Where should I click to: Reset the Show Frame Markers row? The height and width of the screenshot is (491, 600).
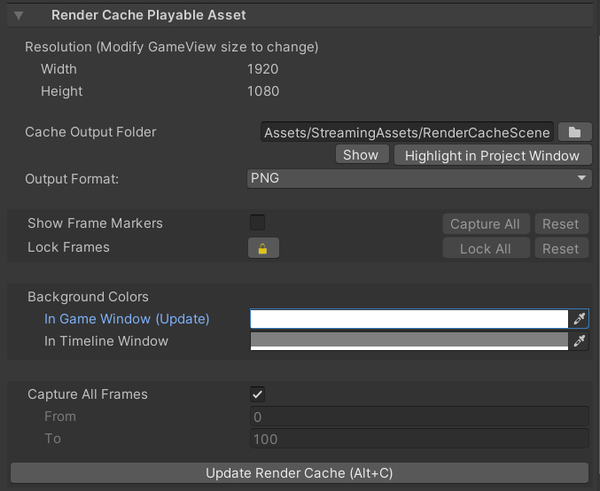[x=560, y=224]
